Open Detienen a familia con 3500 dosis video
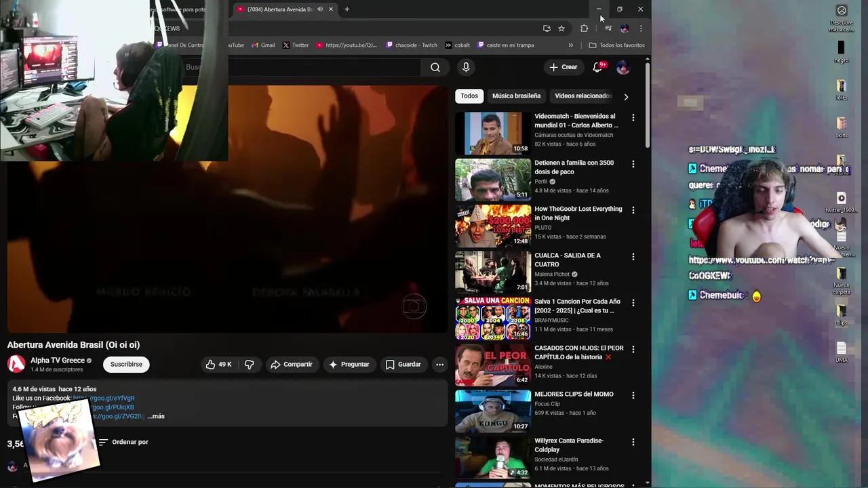The height and width of the screenshot is (488, 868). coord(574,167)
